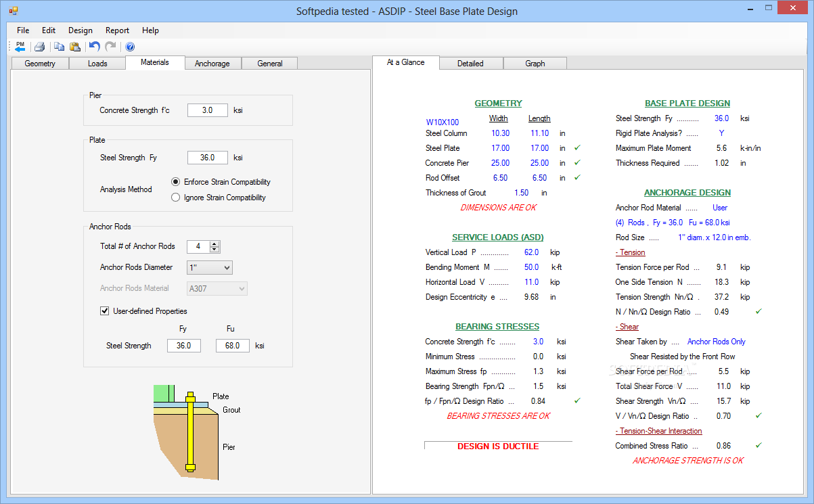This screenshot has width=814, height=504.
Task: Click the SERVICE LOADS (ASD) heading
Action: (x=498, y=237)
